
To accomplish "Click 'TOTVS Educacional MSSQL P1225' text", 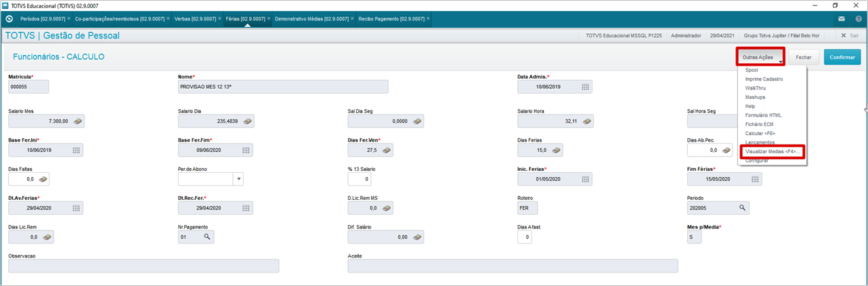I will click(x=623, y=35).
